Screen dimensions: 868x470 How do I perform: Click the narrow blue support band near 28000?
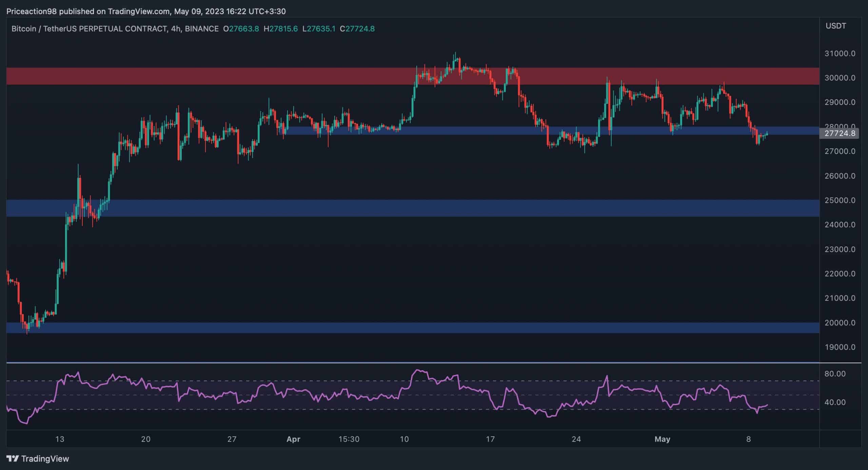coord(552,131)
